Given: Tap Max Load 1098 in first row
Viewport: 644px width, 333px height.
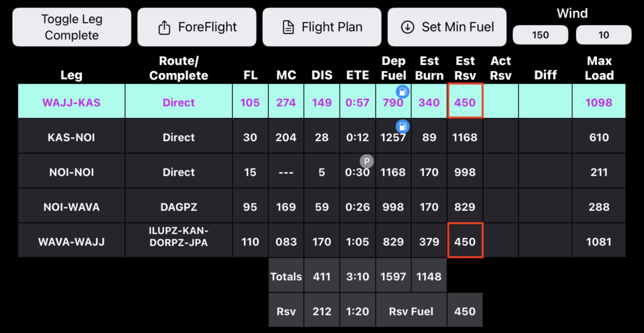Looking at the screenshot, I should tap(599, 103).
